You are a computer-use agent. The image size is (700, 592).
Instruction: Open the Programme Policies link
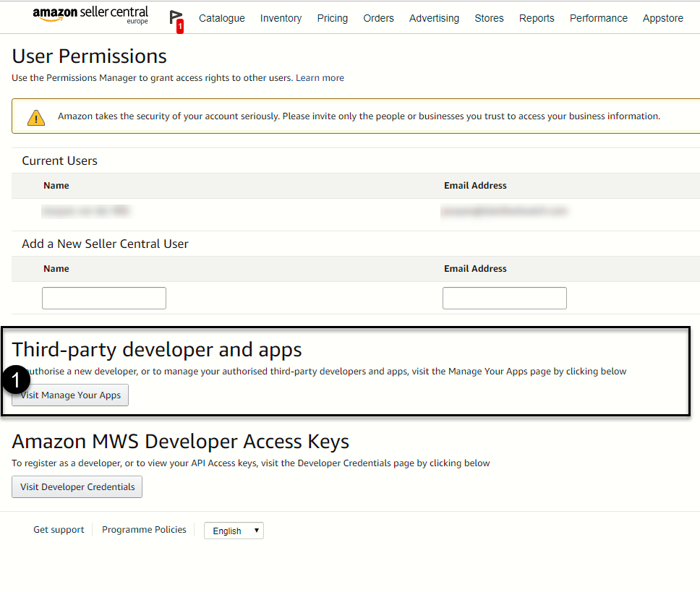144,530
